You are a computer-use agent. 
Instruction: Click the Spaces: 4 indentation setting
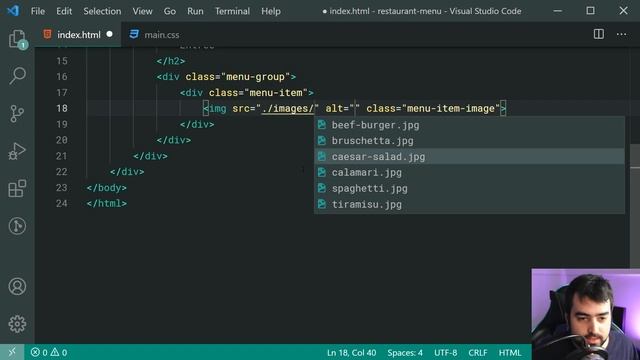click(x=405, y=352)
